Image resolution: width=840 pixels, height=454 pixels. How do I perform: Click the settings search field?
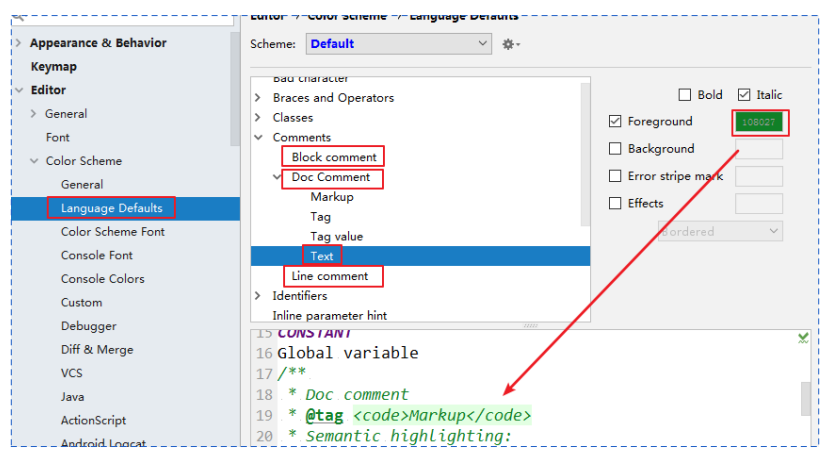pos(123,20)
